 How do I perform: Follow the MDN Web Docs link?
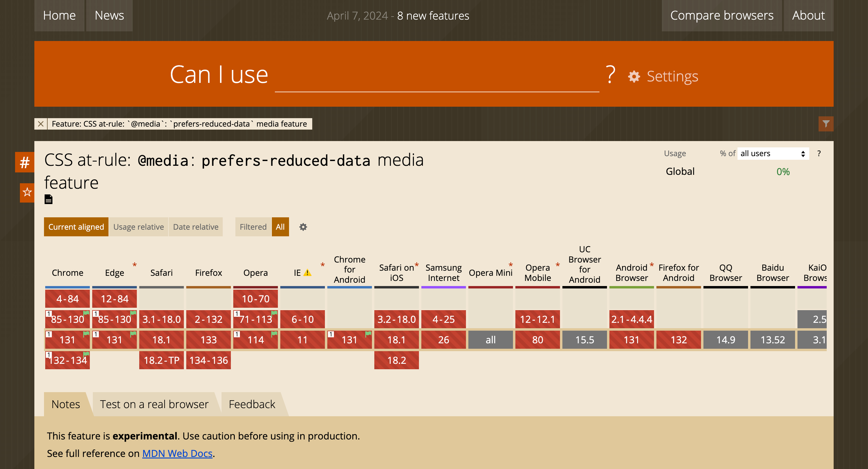click(177, 453)
